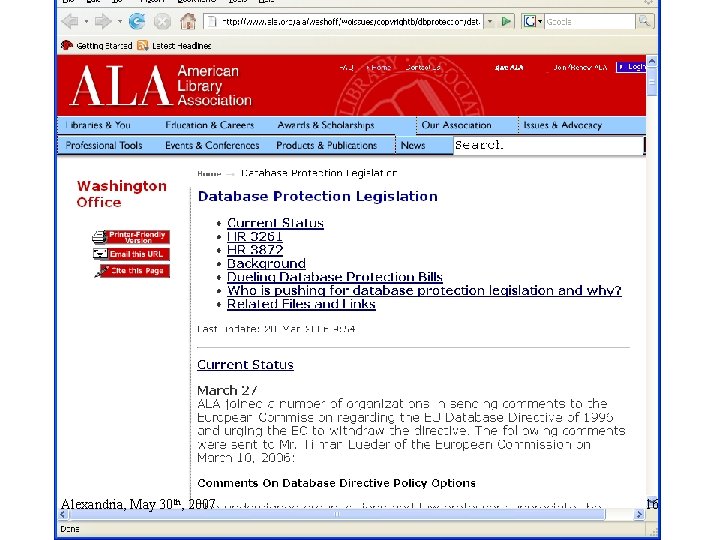The image size is (720, 540).
Task: Open the Join/Renew ALA link
Action: pyautogui.click(x=580, y=68)
